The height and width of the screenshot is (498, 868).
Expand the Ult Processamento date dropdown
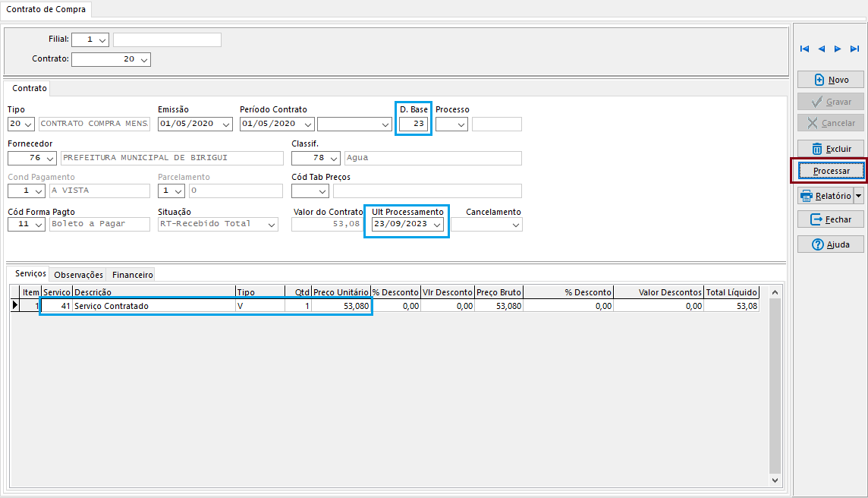click(437, 225)
